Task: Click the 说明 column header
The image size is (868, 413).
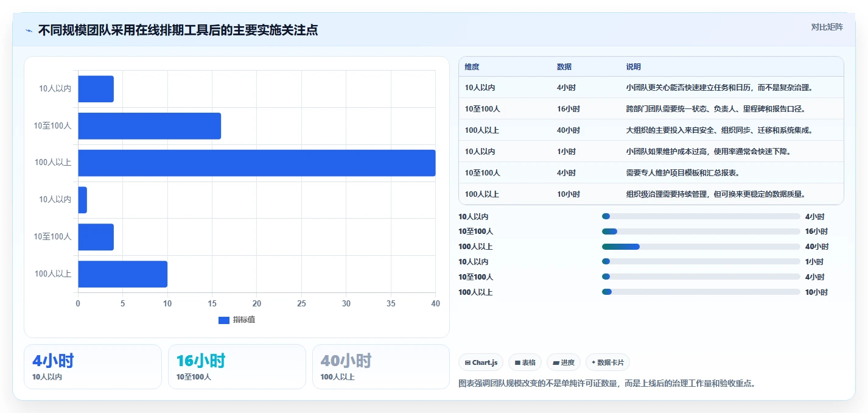Action: [634, 67]
